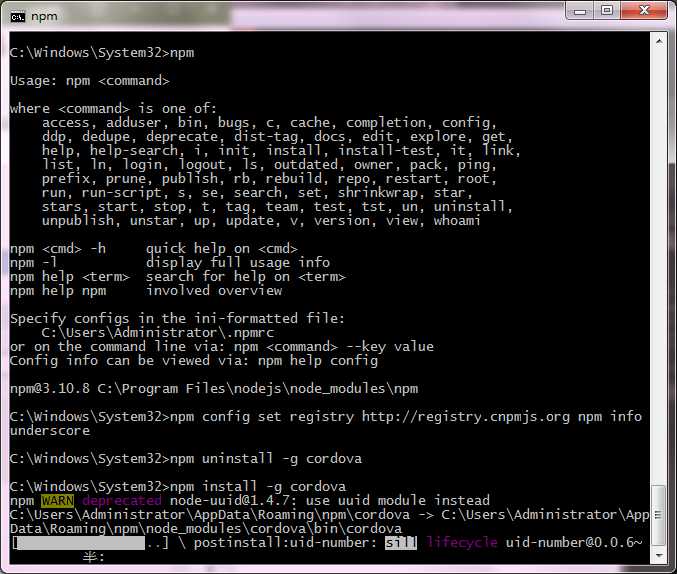Click 'npm help npm' usage text

[x=58, y=291]
